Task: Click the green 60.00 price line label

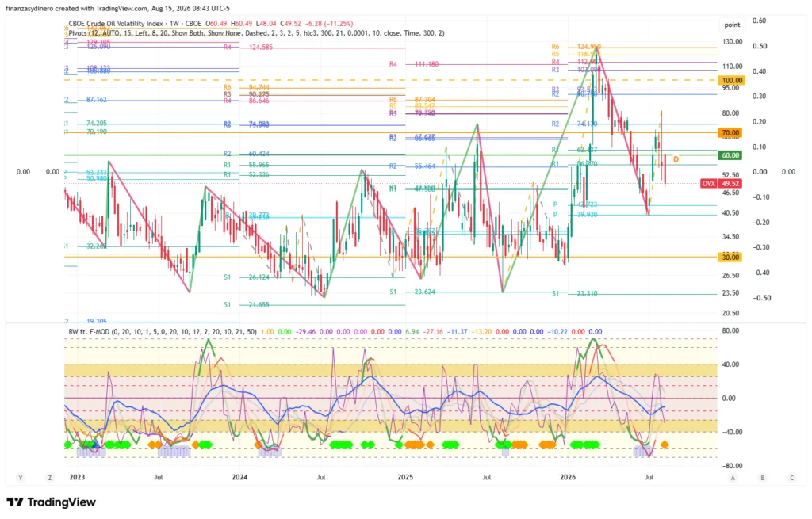Action: 730,155
